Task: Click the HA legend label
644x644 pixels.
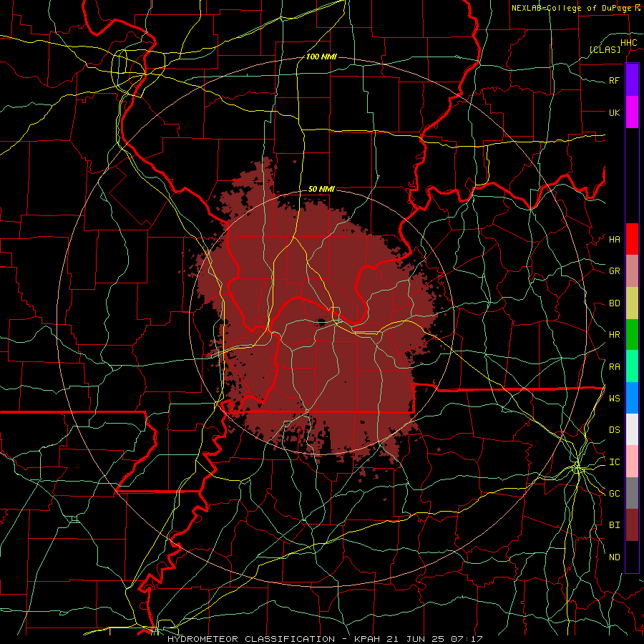Action: coord(614,240)
